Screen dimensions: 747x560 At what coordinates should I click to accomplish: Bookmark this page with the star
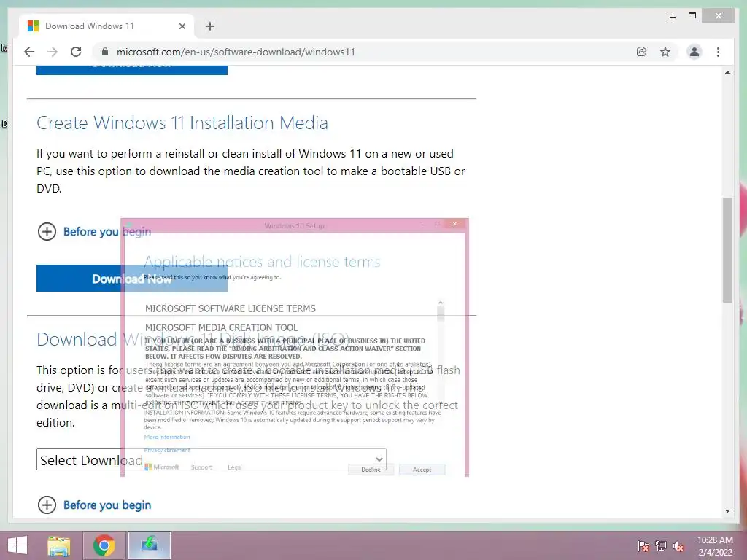(x=665, y=52)
